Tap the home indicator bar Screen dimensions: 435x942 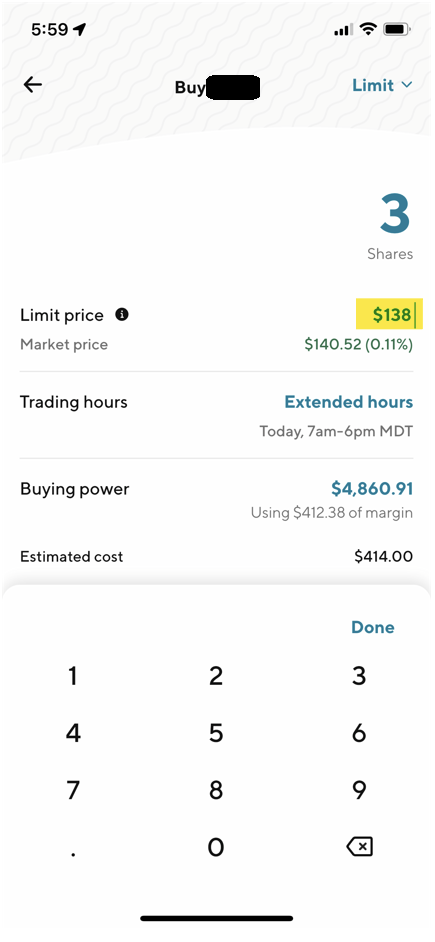click(217, 918)
